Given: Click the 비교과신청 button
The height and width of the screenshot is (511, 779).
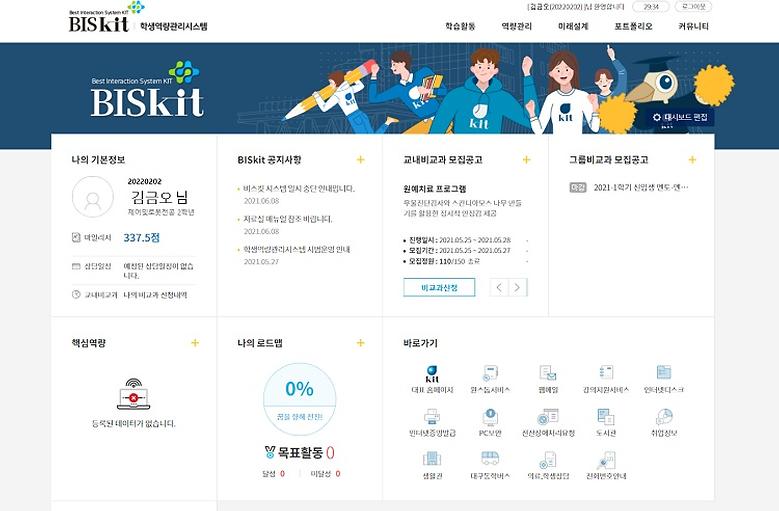Looking at the screenshot, I should [x=439, y=288].
